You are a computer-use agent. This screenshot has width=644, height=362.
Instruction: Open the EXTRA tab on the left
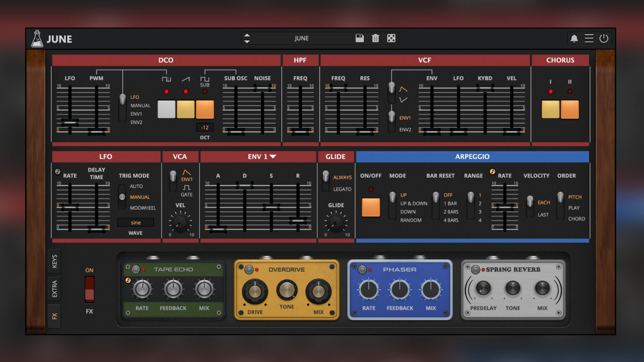coord(54,287)
